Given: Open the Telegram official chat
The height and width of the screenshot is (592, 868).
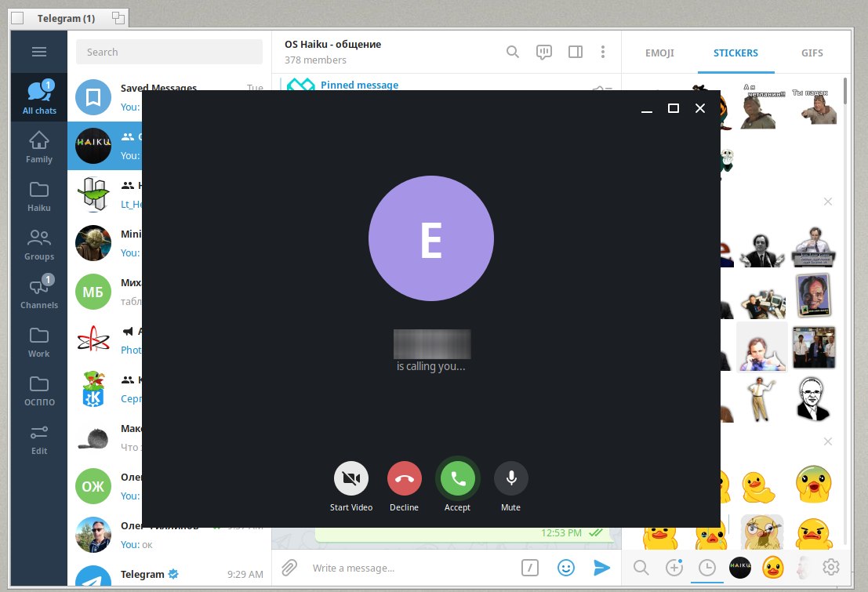Looking at the screenshot, I should 169,574.
